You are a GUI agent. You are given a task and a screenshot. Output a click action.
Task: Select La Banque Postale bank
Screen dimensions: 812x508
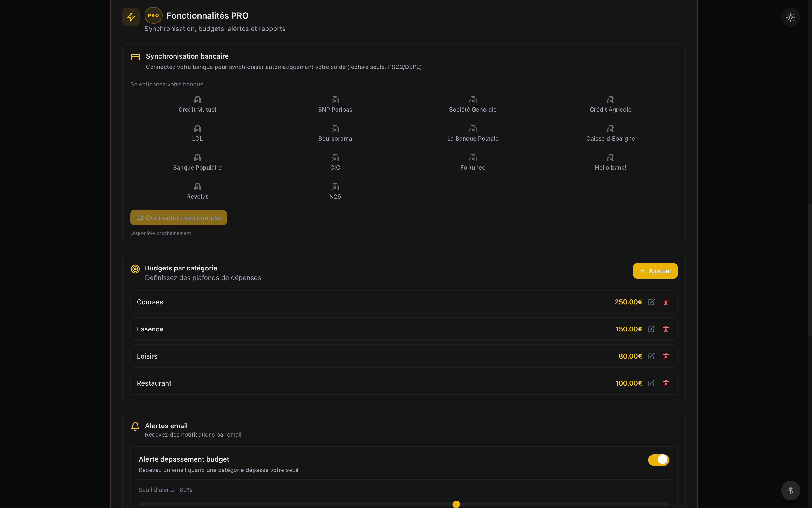coord(473,133)
